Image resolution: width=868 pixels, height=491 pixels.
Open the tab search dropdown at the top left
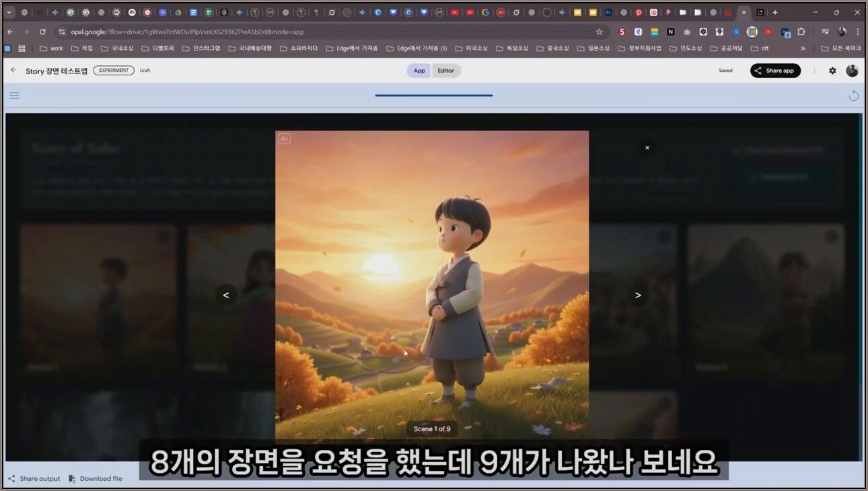tap(9, 12)
